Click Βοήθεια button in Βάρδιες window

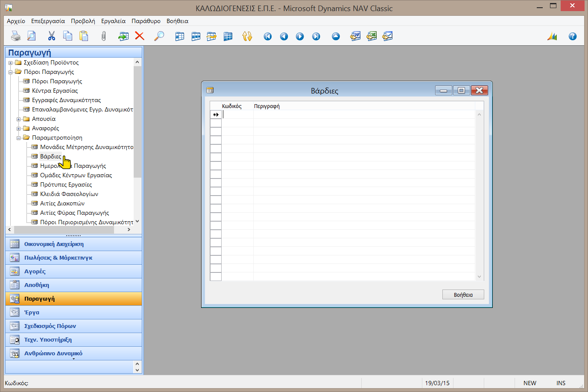pos(463,295)
